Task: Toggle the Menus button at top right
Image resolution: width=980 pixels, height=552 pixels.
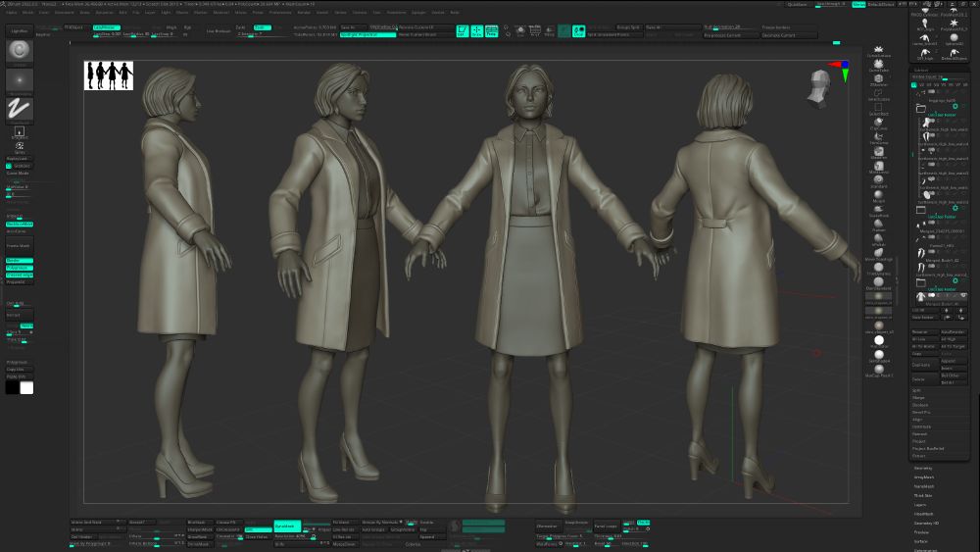Action: coord(858,4)
